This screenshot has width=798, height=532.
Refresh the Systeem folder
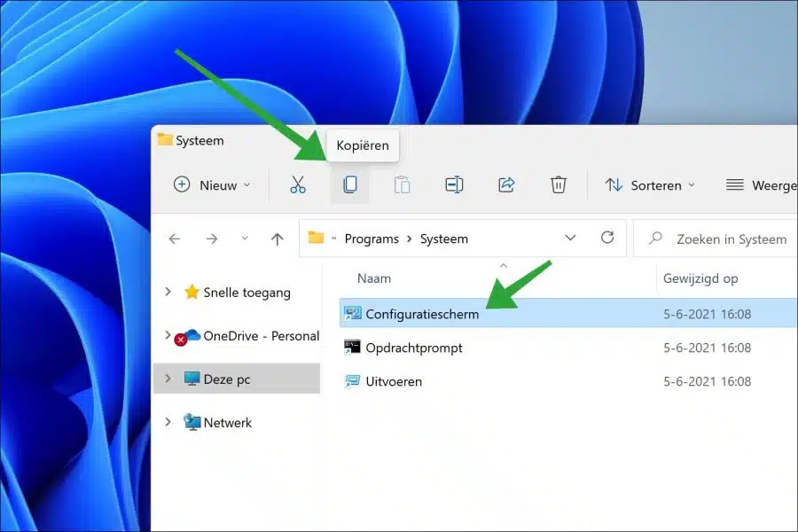pos(607,238)
